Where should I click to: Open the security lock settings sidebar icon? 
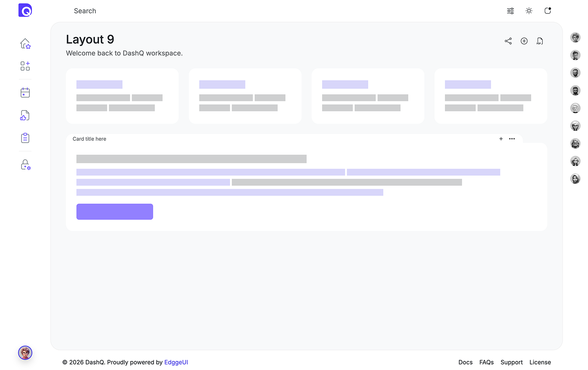[25, 164]
